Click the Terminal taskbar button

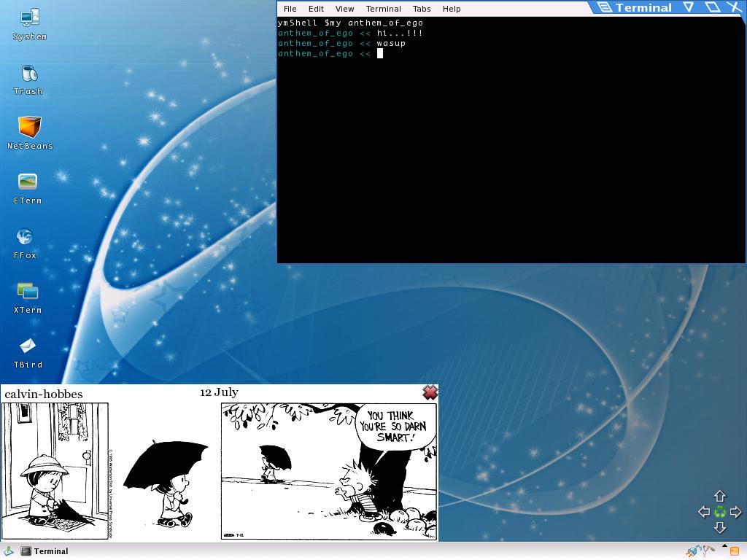click(x=44, y=551)
